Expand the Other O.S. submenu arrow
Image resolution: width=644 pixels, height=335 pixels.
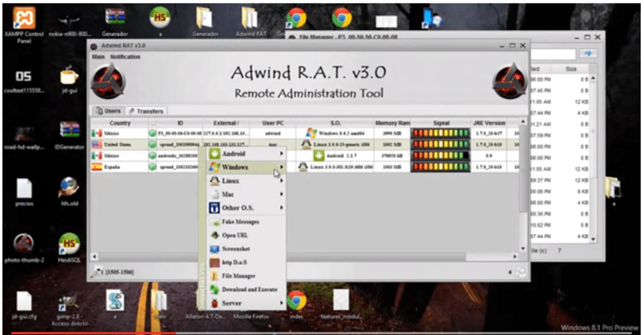point(282,208)
